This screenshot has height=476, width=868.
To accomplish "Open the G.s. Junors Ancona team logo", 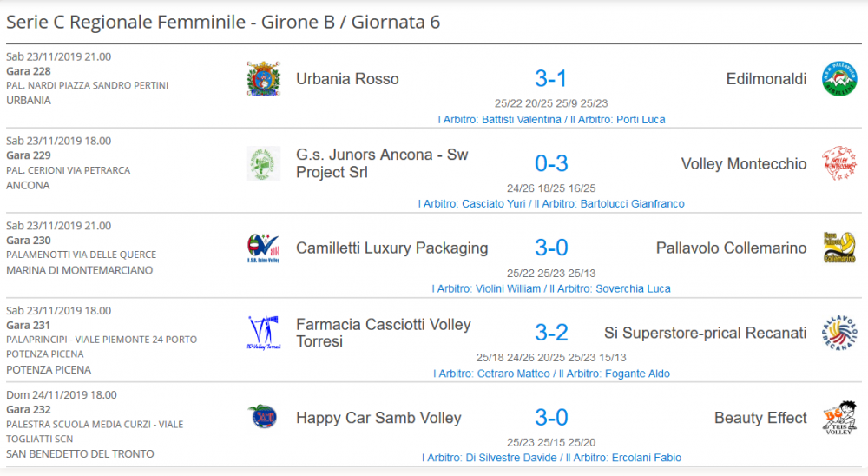I will coord(264,163).
